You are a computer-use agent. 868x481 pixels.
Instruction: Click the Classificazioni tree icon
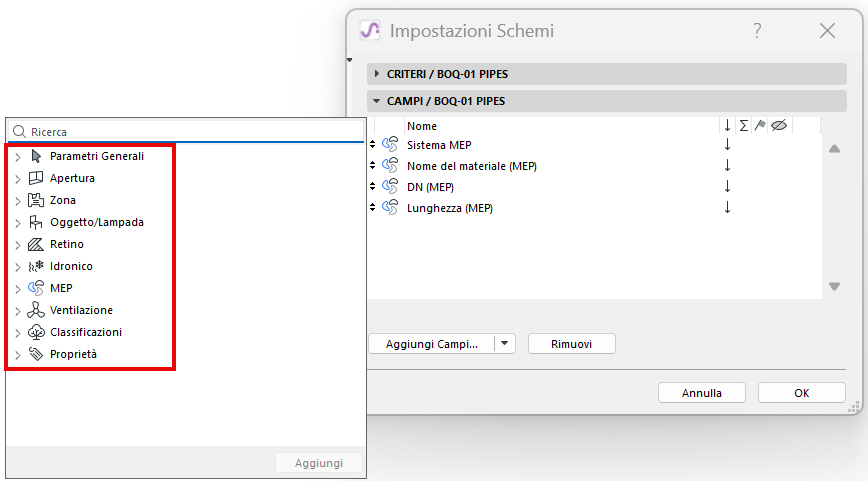pos(36,332)
